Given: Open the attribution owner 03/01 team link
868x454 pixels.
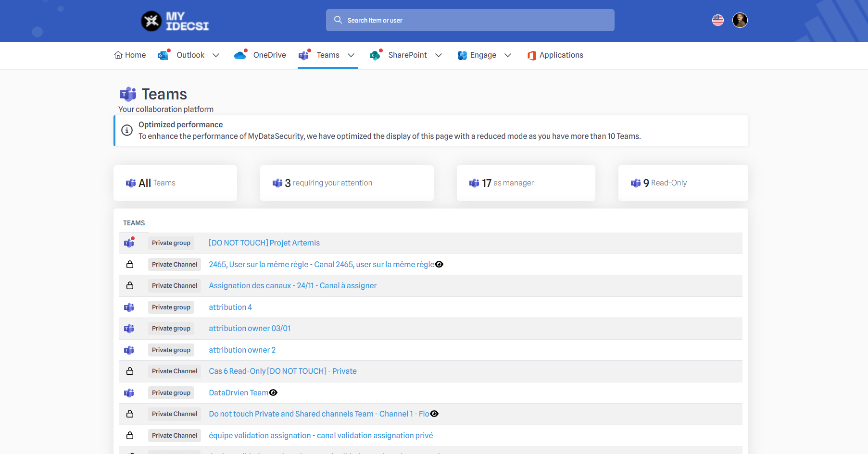Looking at the screenshot, I should coord(250,329).
